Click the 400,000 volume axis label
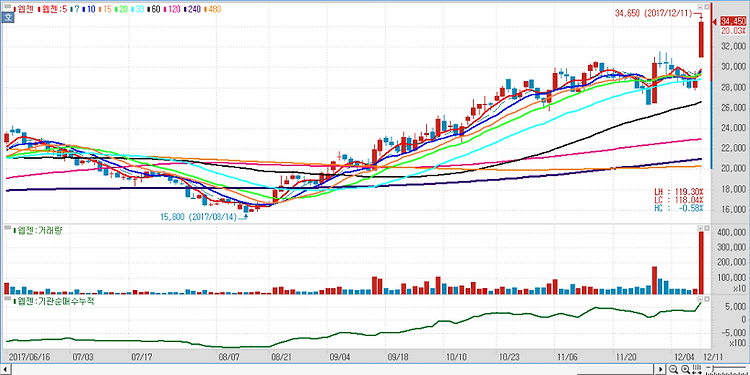 (733, 232)
